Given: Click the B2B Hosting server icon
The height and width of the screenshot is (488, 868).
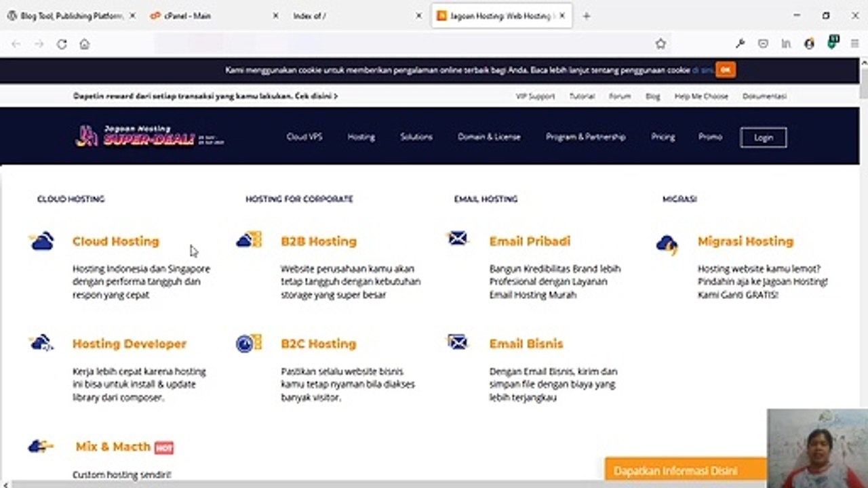Looking at the screenshot, I should 249,239.
